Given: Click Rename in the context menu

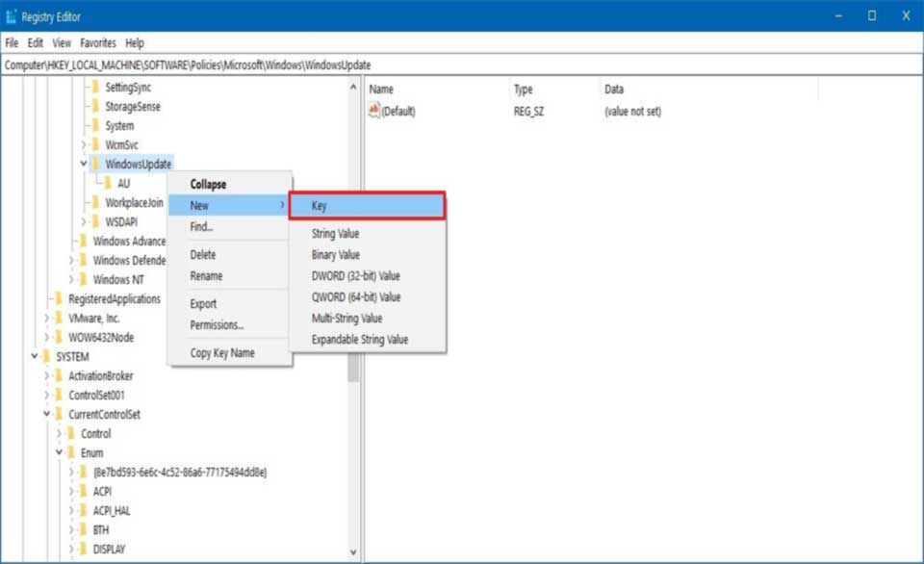Looking at the screenshot, I should click(230, 276).
